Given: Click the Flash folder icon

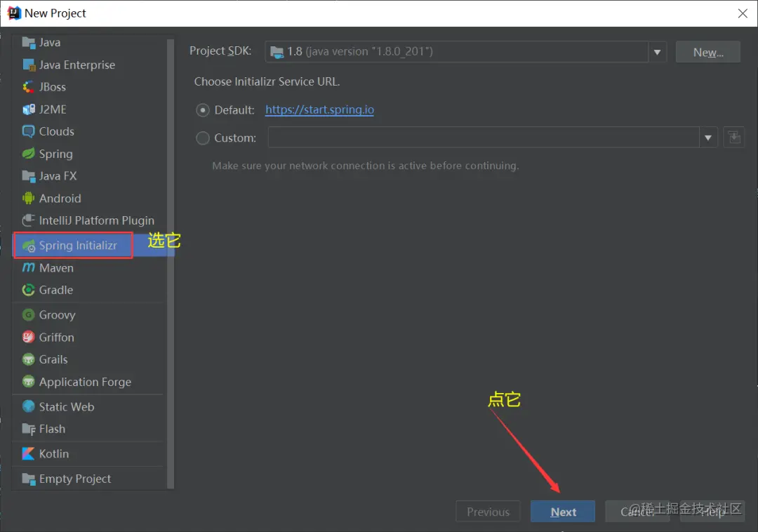Looking at the screenshot, I should tap(29, 429).
